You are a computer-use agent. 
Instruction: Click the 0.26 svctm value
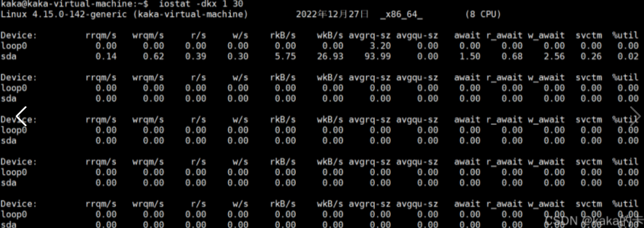(x=591, y=56)
